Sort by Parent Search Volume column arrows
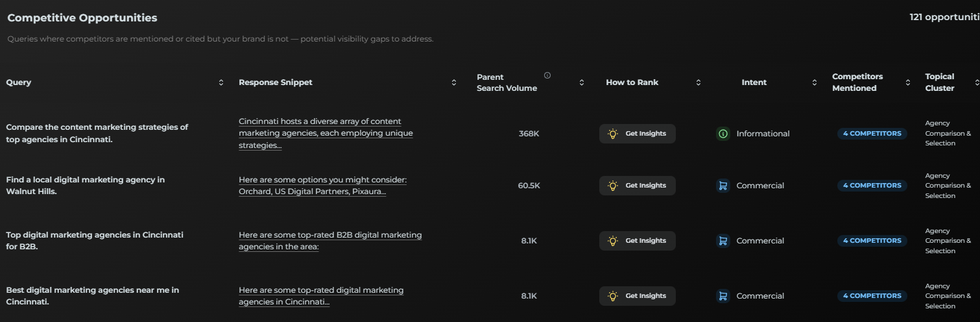Screen dimensions: 980x322 pyautogui.click(x=582, y=82)
